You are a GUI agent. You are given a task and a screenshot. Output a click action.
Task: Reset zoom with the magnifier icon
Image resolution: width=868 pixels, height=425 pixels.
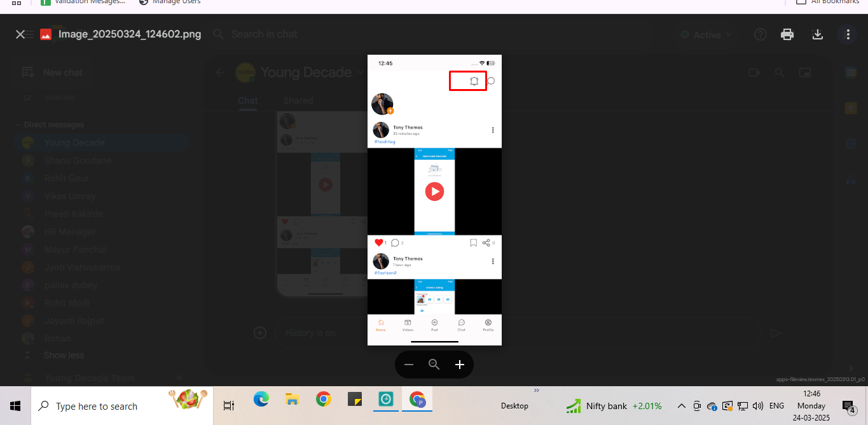tap(434, 365)
